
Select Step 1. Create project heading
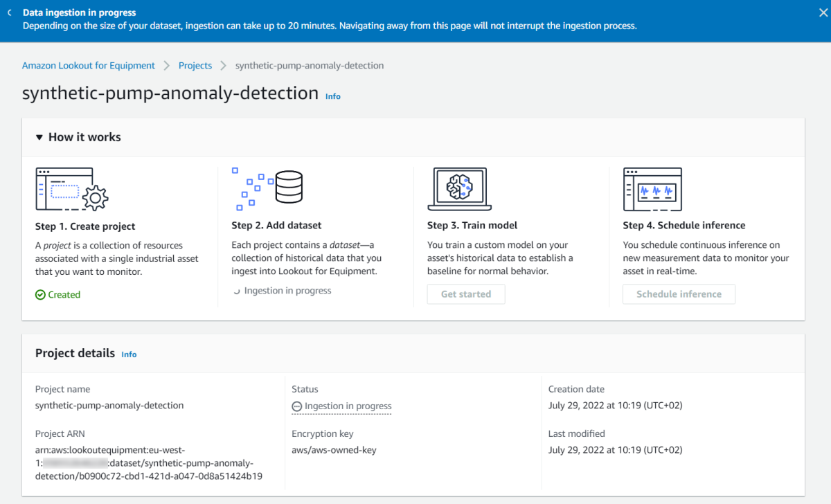click(85, 226)
